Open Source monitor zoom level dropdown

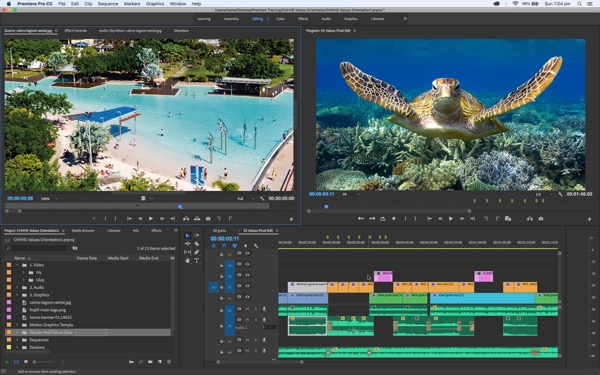[50, 199]
